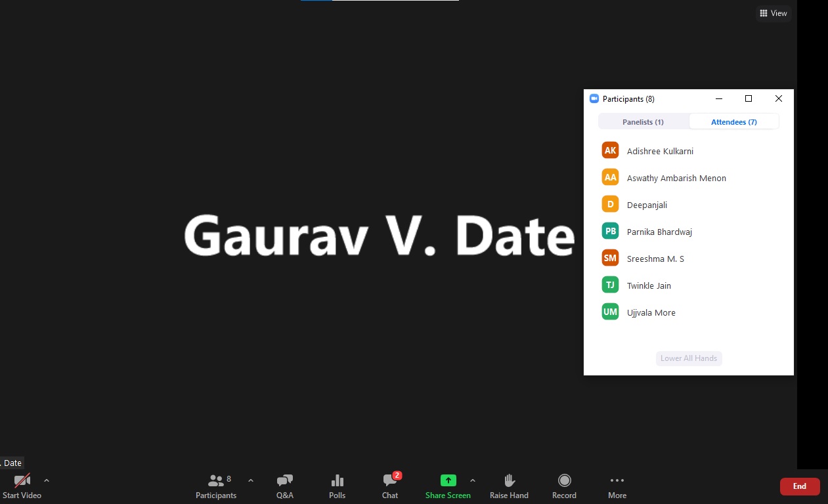Select the Polls icon
This screenshot has height=504, width=828.
[337, 486]
